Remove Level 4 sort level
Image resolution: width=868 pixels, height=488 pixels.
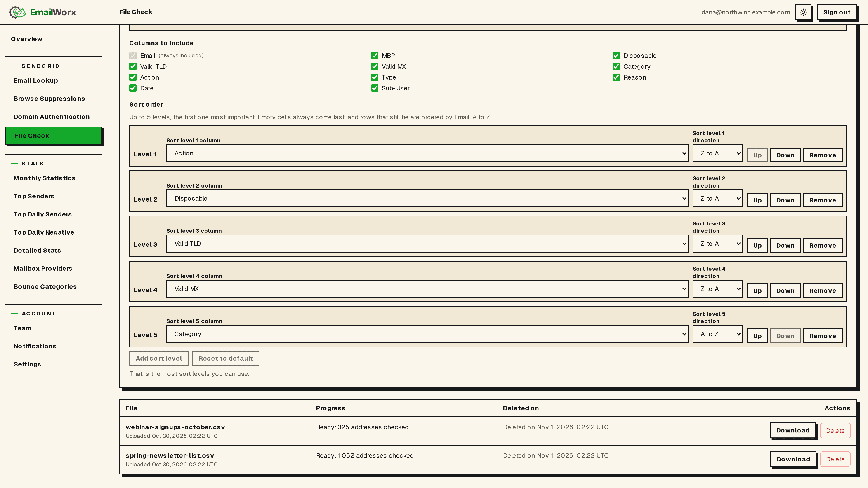tap(823, 290)
